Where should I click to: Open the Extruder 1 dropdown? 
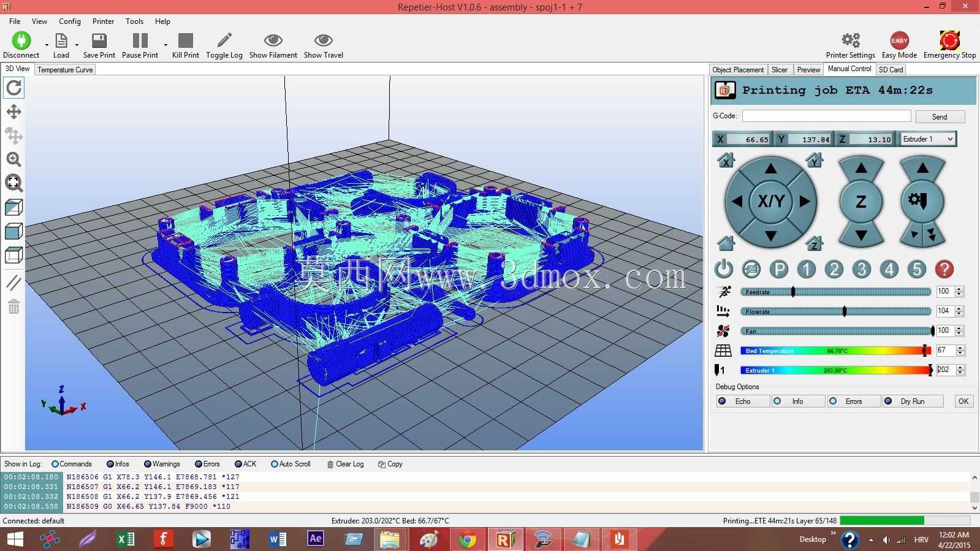point(928,139)
